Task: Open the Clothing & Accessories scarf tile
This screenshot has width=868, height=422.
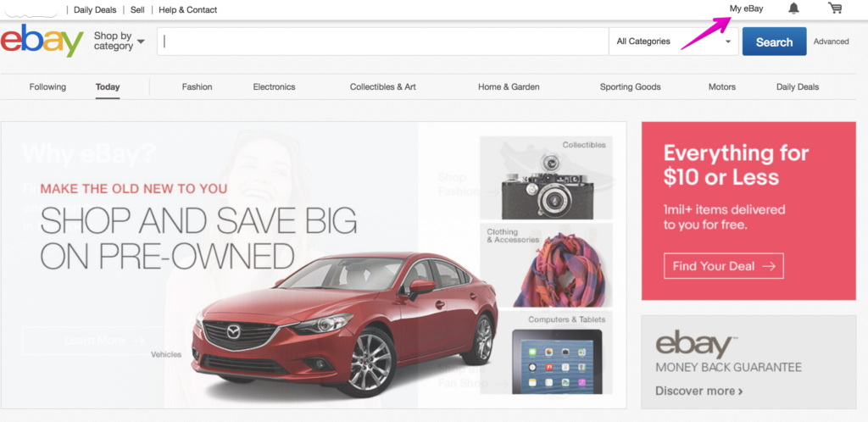Action: [x=547, y=265]
